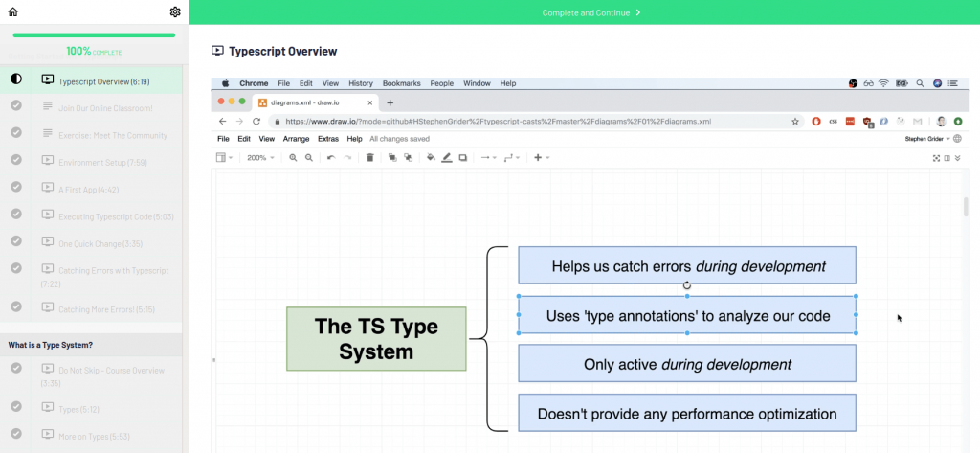980x453 pixels.
Task: Click the draw.io zoom out magnifier
Action: pyautogui.click(x=309, y=158)
